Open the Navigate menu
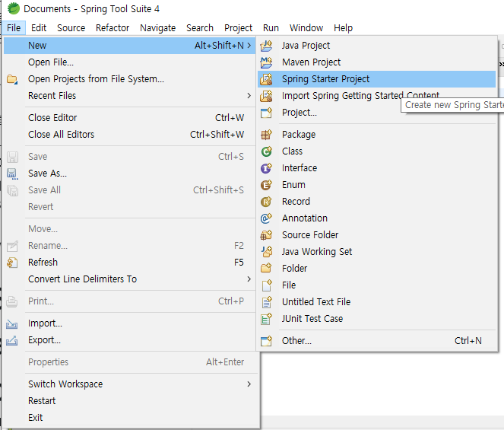 [158, 28]
